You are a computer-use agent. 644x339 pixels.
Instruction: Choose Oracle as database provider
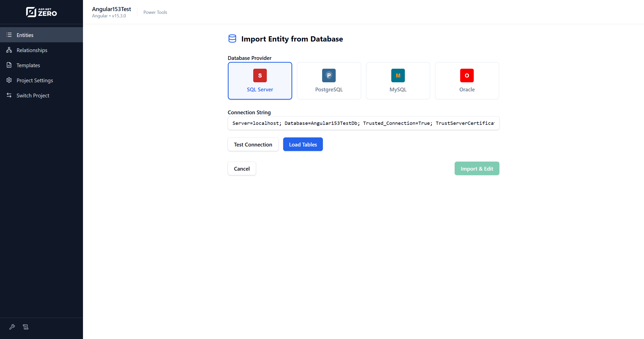tap(467, 81)
